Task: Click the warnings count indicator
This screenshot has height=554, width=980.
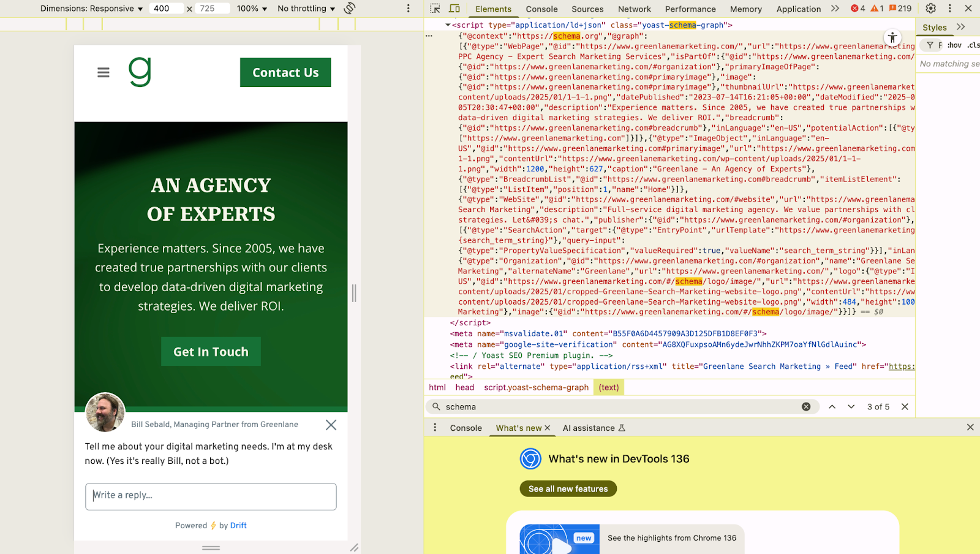Action: point(877,9)
